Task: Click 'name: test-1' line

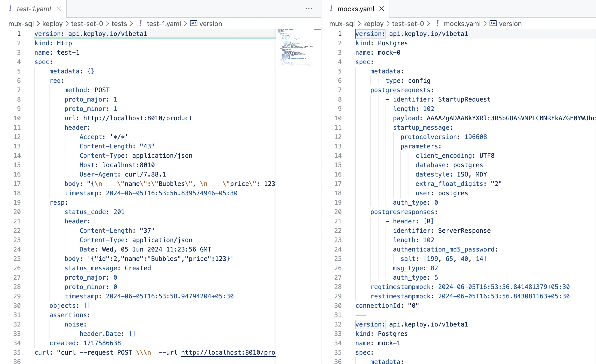Action: 57,53
